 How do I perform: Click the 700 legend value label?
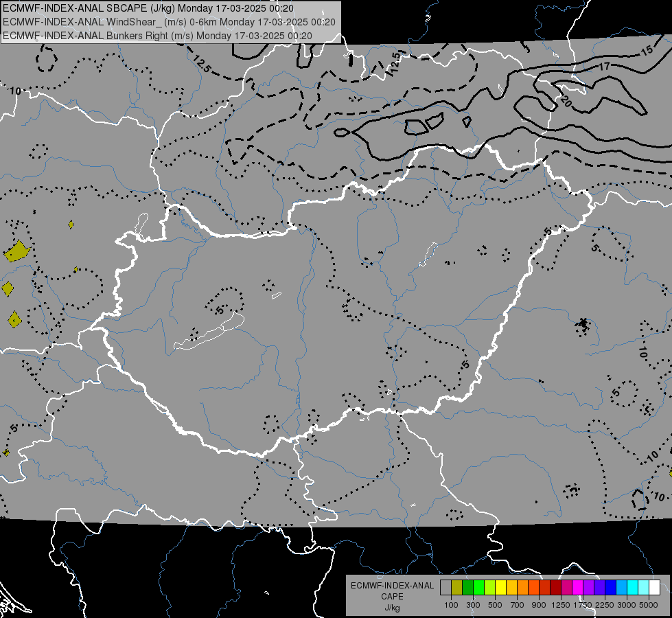(518, 605)
